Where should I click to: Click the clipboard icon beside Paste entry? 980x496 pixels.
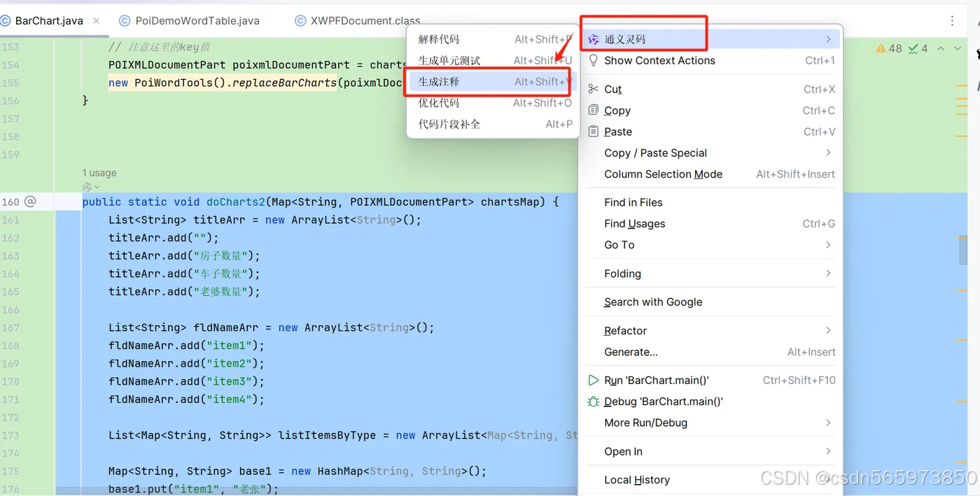tap(593, 132)
